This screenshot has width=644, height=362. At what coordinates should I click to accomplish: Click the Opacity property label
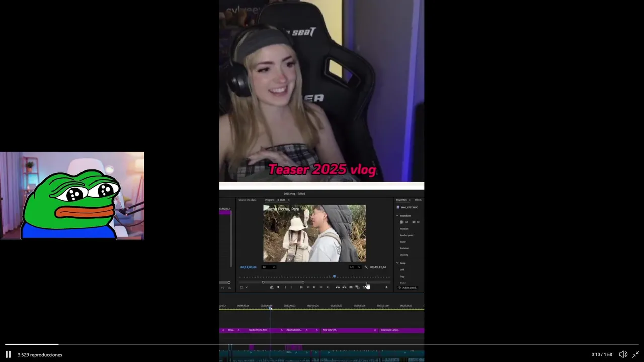click(404, 255)
